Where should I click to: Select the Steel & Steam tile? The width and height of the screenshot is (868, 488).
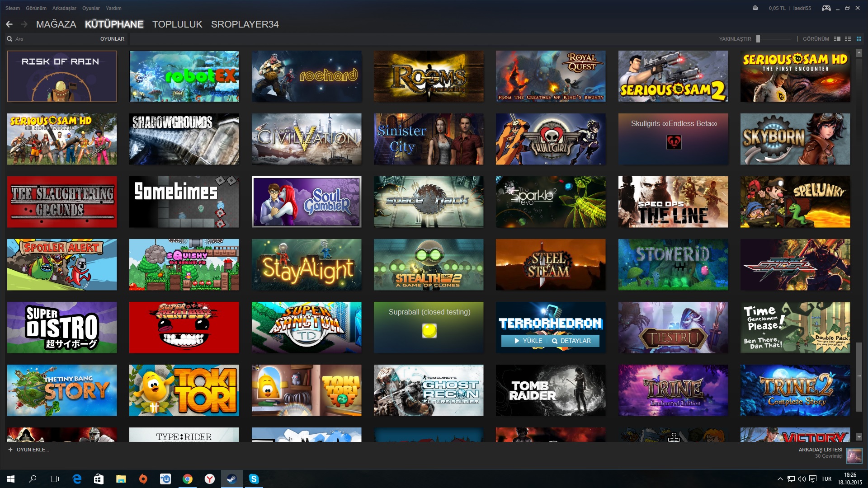click(x=551, y=265)
